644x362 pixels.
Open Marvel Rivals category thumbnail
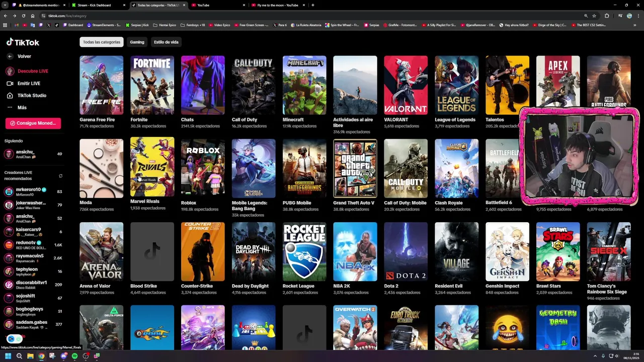click(152, 167)
